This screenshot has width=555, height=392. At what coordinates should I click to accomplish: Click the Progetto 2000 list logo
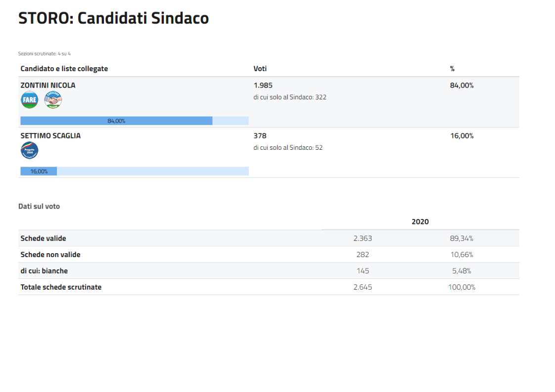click(x=29, y=150)
